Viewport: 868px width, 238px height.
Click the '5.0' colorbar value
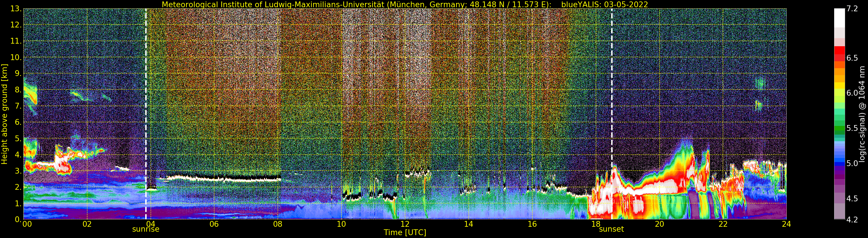852,163
